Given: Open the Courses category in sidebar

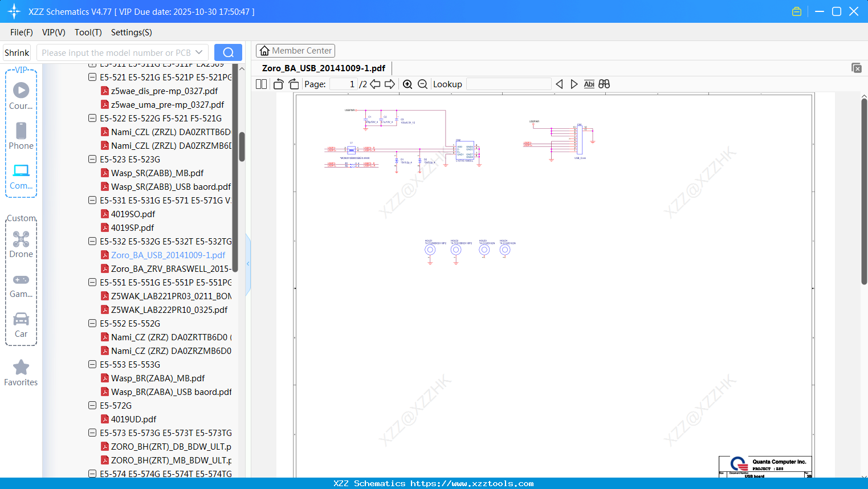Looking at the screenshot, I should point(21,96).
